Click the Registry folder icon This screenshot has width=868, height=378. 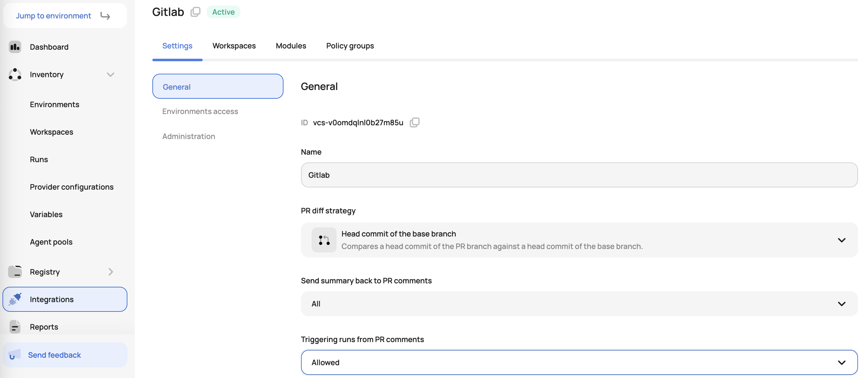[x=15, y=272]
